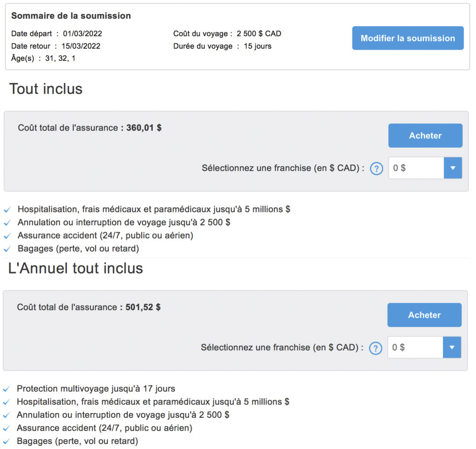This screenshot has height=449, width=476.
Task: Click the checkmark beside first Assurance accident
Action: pyautogui.click(x=7, y=236)
